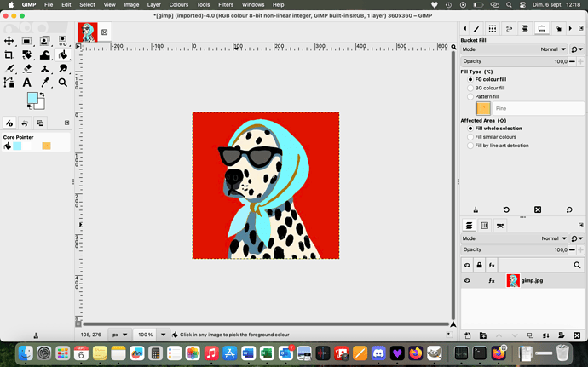Choose BG colour fill option
The height and width of the screenshot is (367, 588).
click(x=486, y=88)
